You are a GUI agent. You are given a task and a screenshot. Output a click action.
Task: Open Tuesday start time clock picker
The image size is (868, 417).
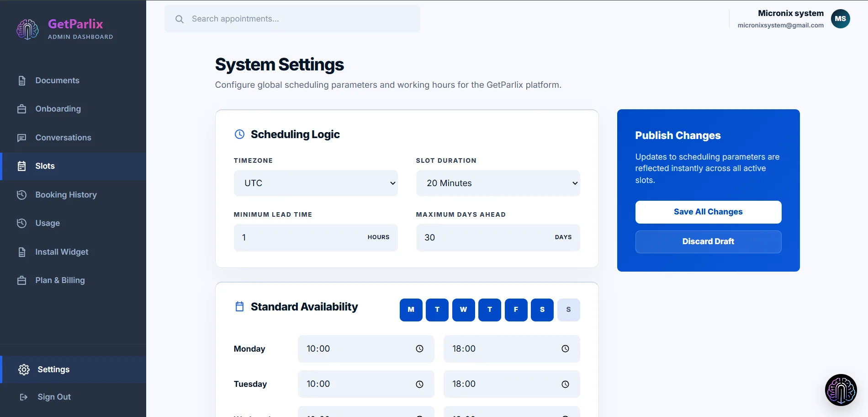pos(419,384)
